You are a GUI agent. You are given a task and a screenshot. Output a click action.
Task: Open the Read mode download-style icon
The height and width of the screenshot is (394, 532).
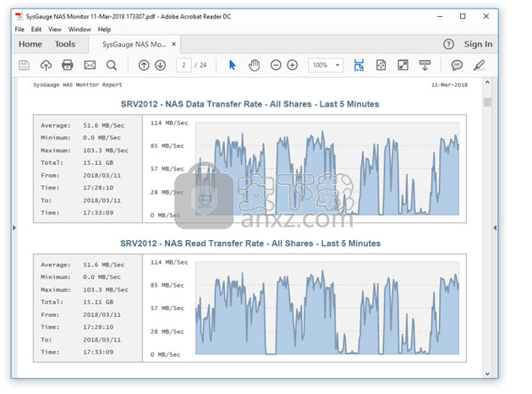[425, 65]
